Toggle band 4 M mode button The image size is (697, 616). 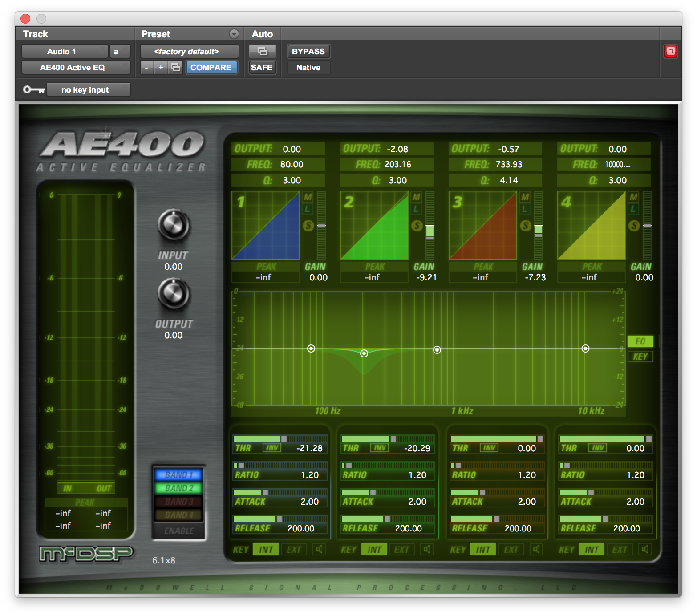click(x=634, y=197)
